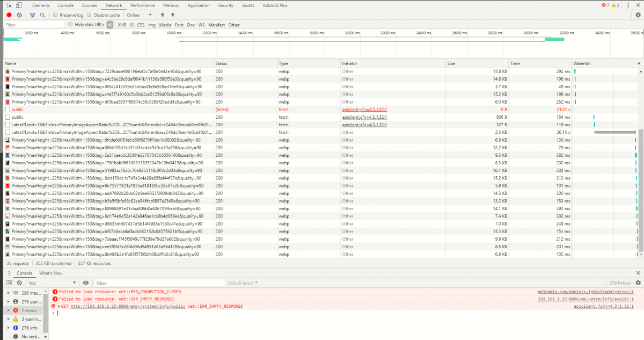Check the Disable cache option

pos(90,15)
